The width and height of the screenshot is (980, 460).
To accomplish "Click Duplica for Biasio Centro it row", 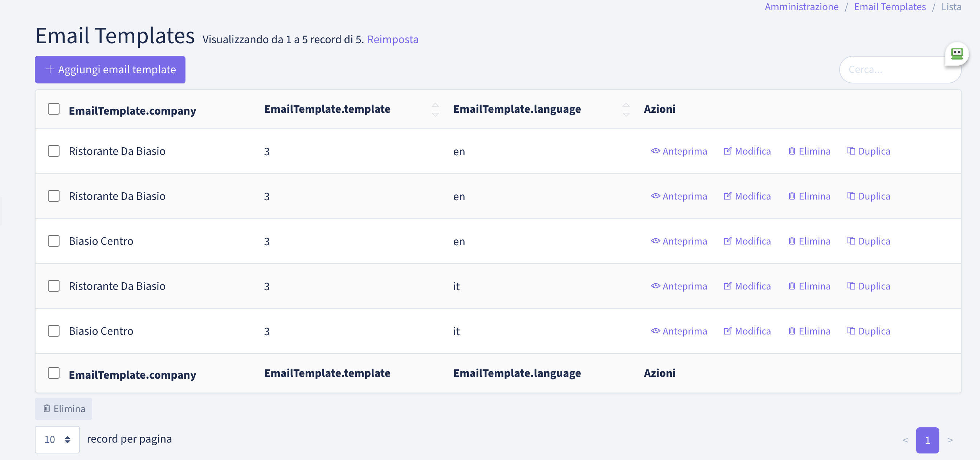I will [869, 331].
